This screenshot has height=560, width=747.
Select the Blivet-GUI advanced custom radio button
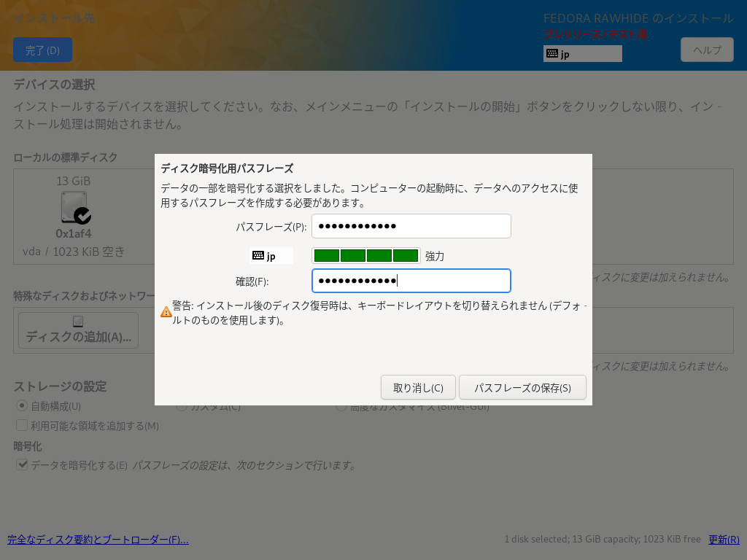[x=341, y=406]
